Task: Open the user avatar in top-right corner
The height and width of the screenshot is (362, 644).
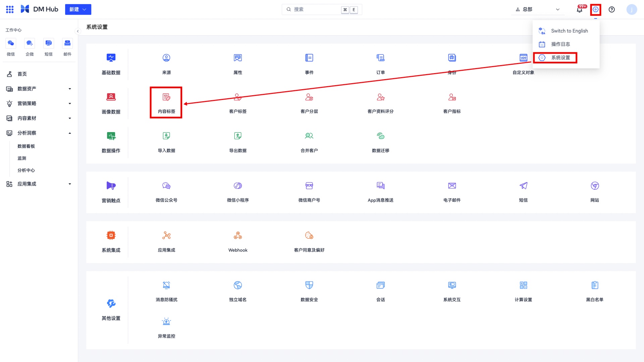Action: (x=632, y=9)
